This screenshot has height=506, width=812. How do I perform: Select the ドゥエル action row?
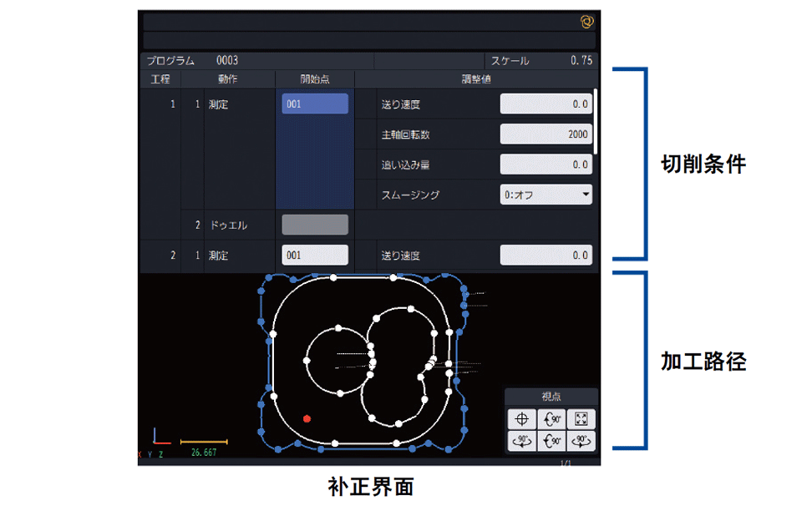point(227,225)
